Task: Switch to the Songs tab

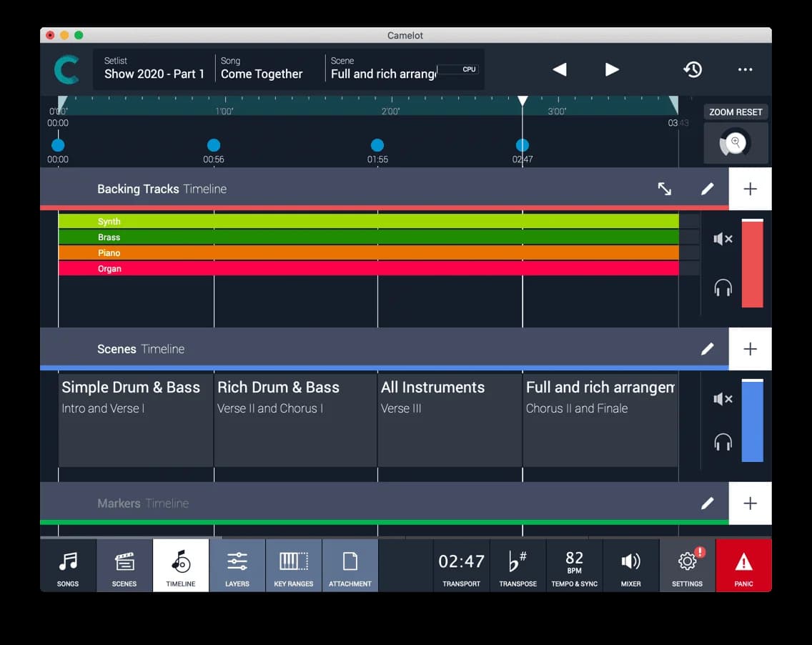Action: point(68,565)
